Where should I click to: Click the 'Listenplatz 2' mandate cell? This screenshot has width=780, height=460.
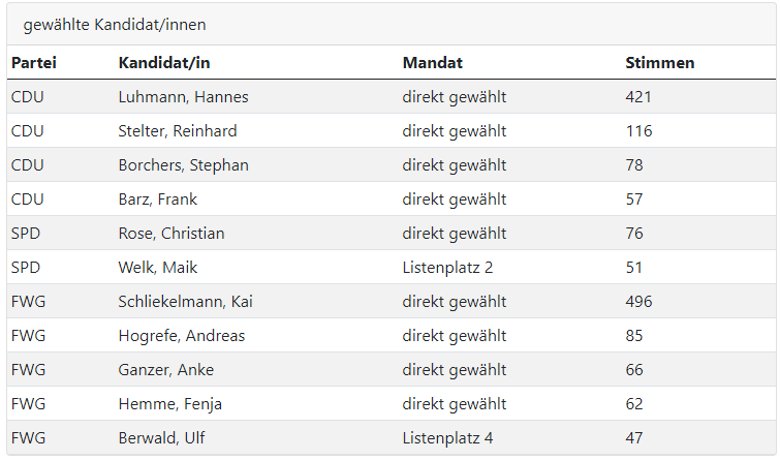click(447, 268)
